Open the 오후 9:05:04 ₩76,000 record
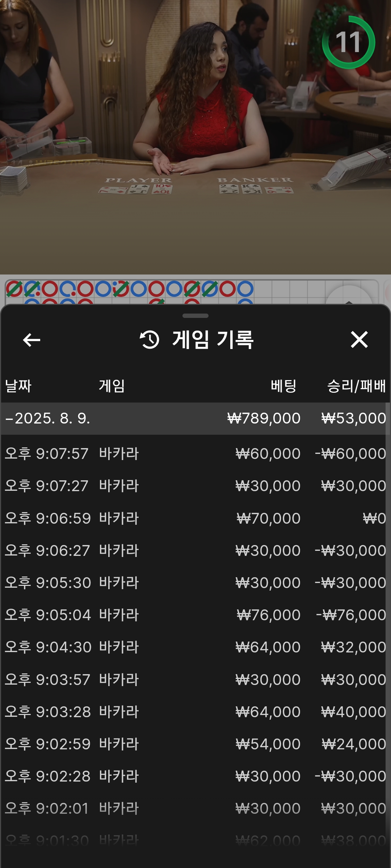The width and height of the screenshot is (391, 868). tap(193, 615)
